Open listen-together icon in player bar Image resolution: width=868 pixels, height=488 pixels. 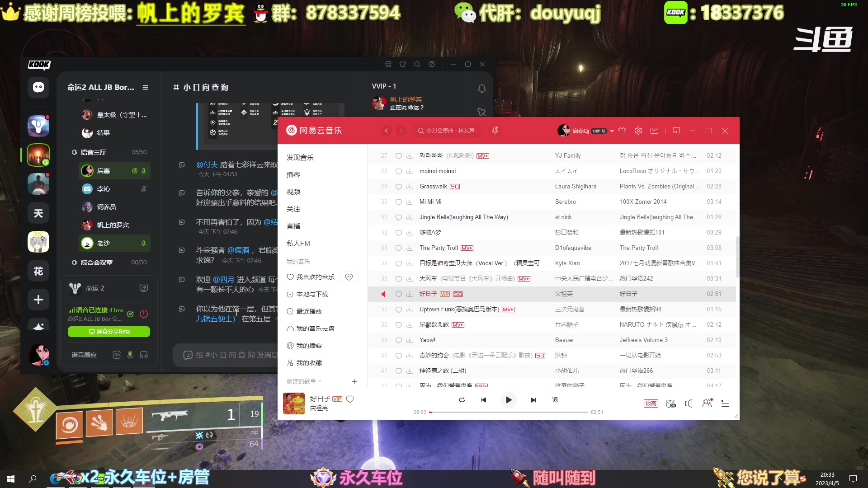coord(708,403)
